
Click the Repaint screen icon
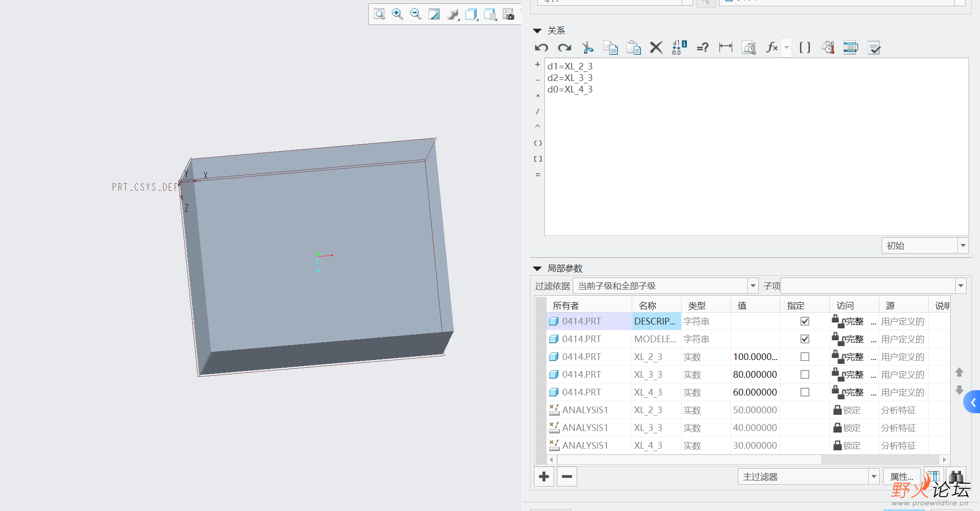pos(434,14)
